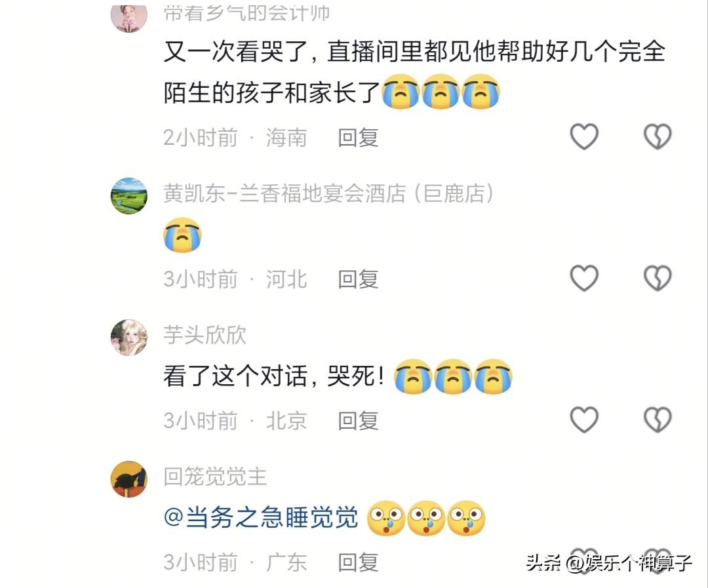Image resolution: width=708 pixels, height=588 pixels.
Task: Like the Hebei comment by 黄凯东
Action: tap(584, 277)
